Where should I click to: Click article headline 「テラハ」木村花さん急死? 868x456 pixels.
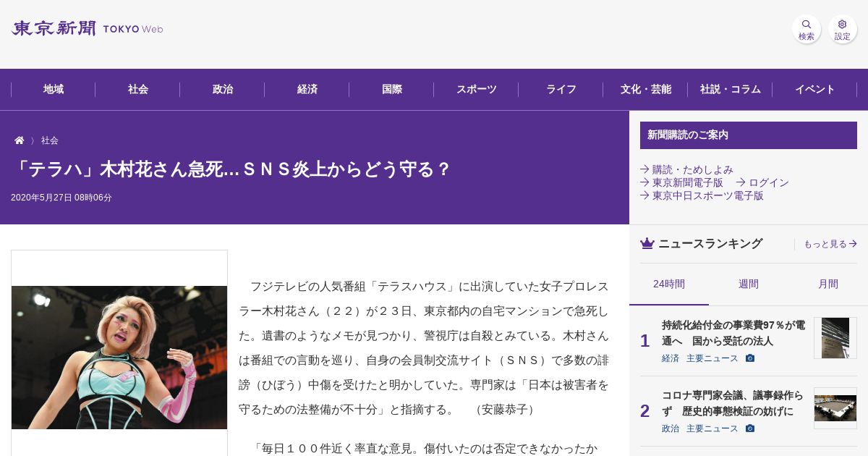coord(231,169)
